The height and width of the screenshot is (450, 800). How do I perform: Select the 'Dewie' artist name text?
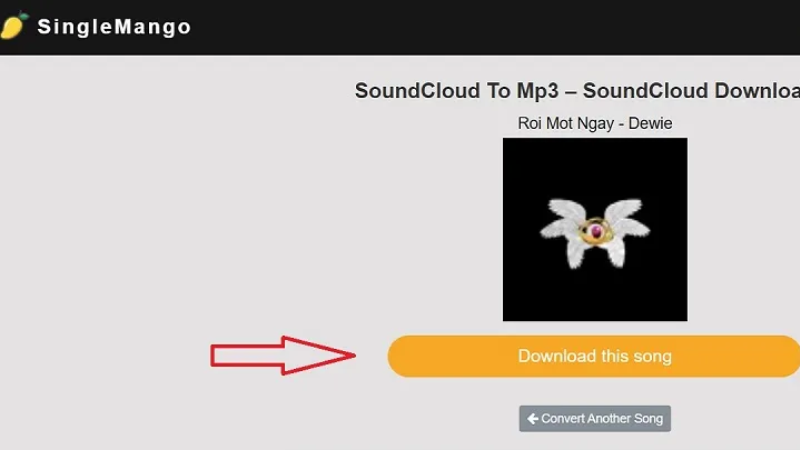pyautogui.click(x=650, y=123)
